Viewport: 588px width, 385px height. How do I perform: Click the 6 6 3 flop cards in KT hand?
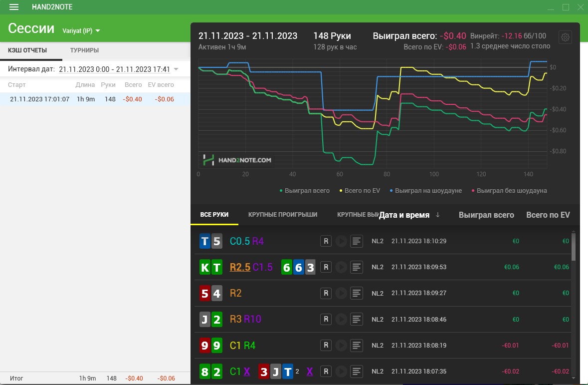tap(299, 268)
